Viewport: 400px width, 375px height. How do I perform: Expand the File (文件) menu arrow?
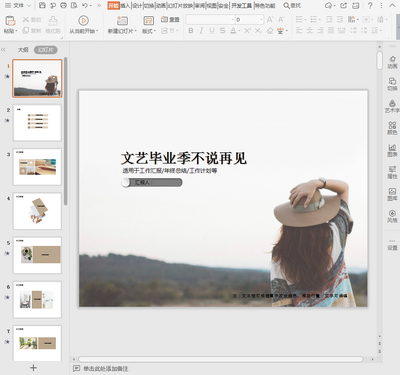click(28, 5)
